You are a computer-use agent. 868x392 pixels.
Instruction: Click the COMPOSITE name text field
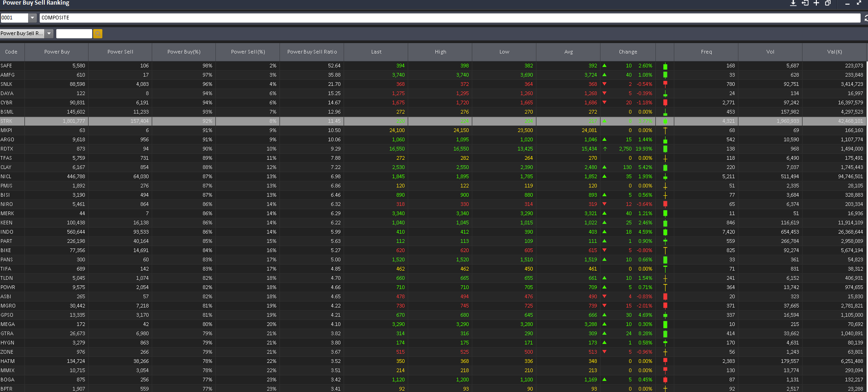click(x=449, y=18)
